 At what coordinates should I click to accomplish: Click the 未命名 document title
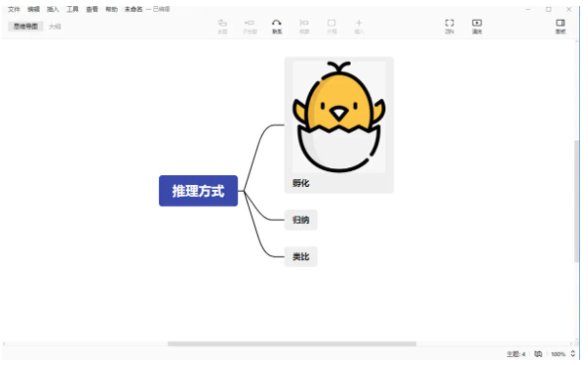coord(133,9)
